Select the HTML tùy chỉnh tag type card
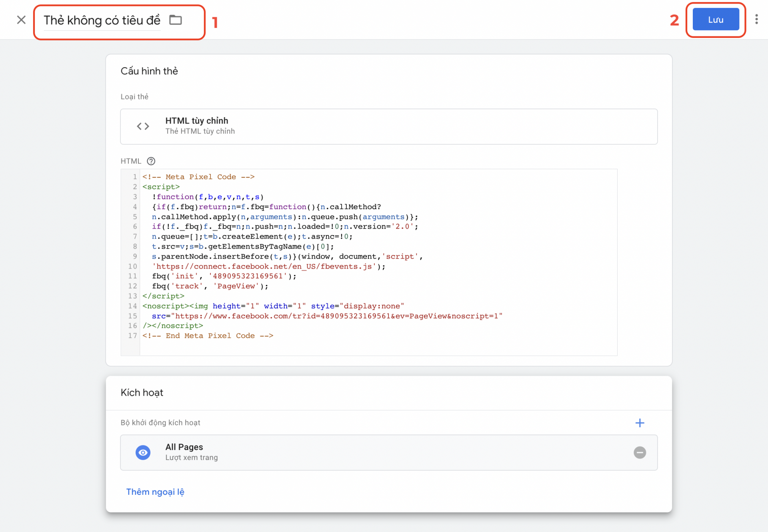 pyautogui.click(x=389, y=126)
